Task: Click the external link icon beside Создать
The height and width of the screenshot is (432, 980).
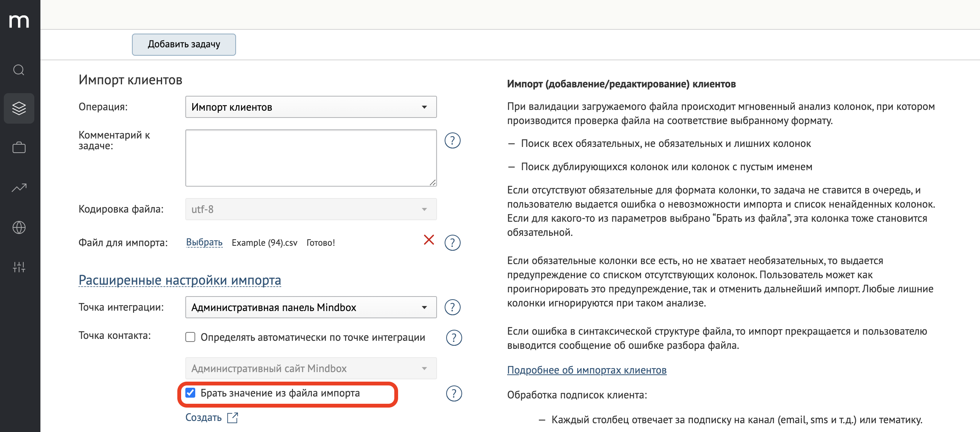Action: 233,418
